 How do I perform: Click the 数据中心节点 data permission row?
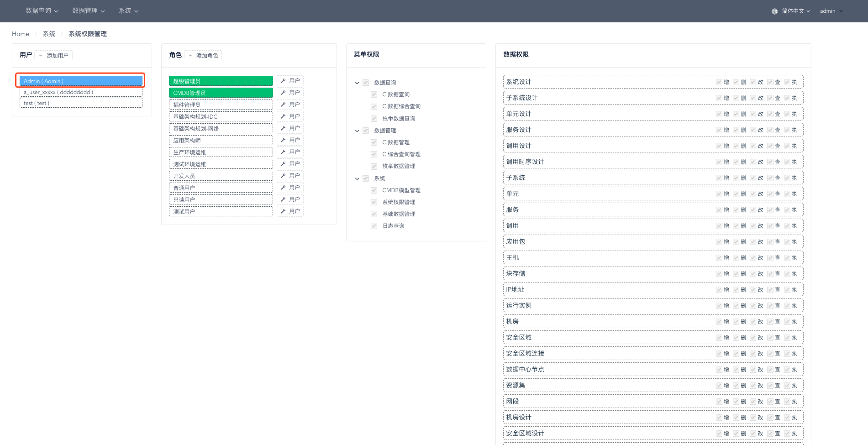pyautogui.click(x=653, y=369)
